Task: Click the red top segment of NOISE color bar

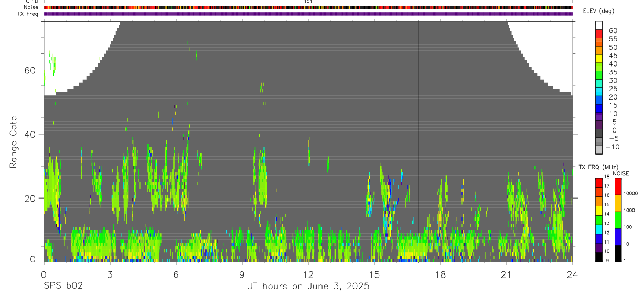Action: pos(618,186)
